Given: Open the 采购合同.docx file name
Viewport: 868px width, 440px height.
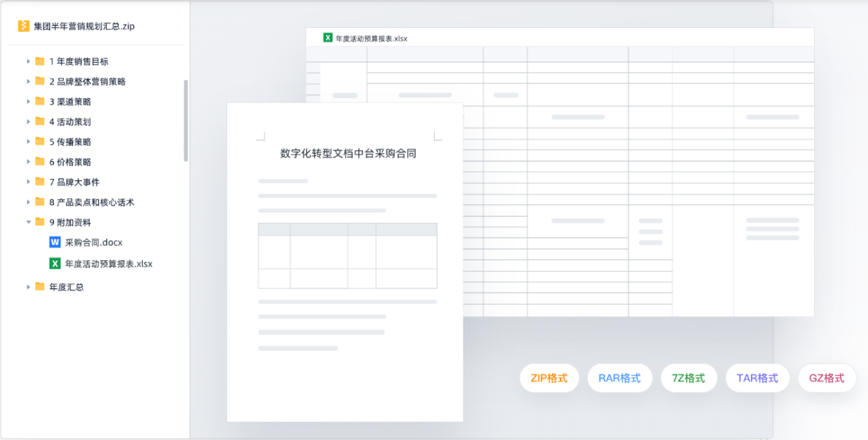Looking at the screenshot, I should [x=94, y=243].
